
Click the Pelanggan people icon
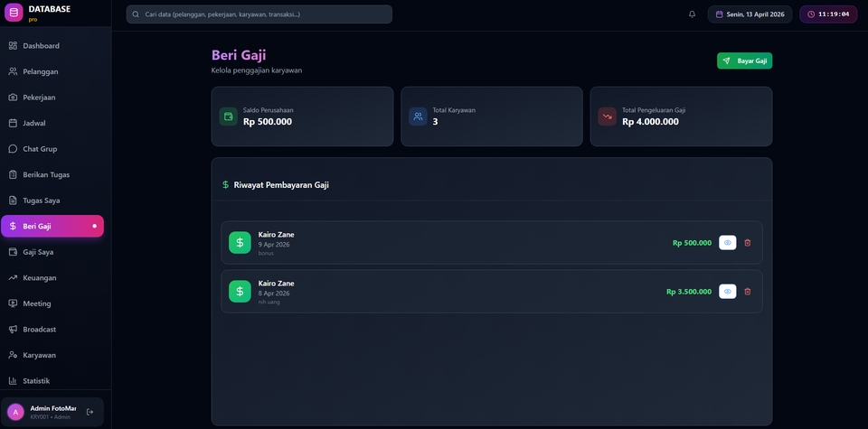pos(13,71)
